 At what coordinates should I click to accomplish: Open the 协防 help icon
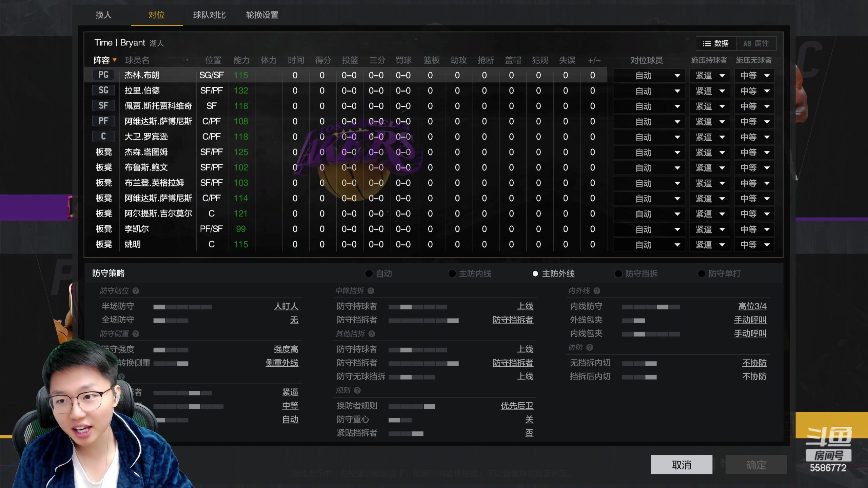point(590,347)
